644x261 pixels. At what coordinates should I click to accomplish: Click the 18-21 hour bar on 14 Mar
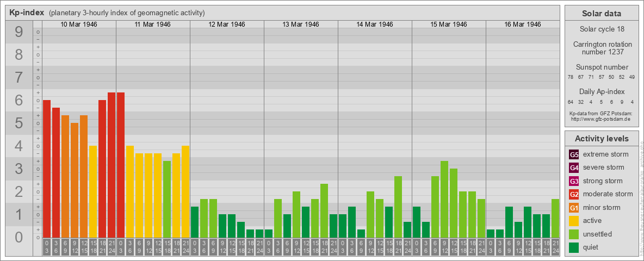(x=398, y=207)
